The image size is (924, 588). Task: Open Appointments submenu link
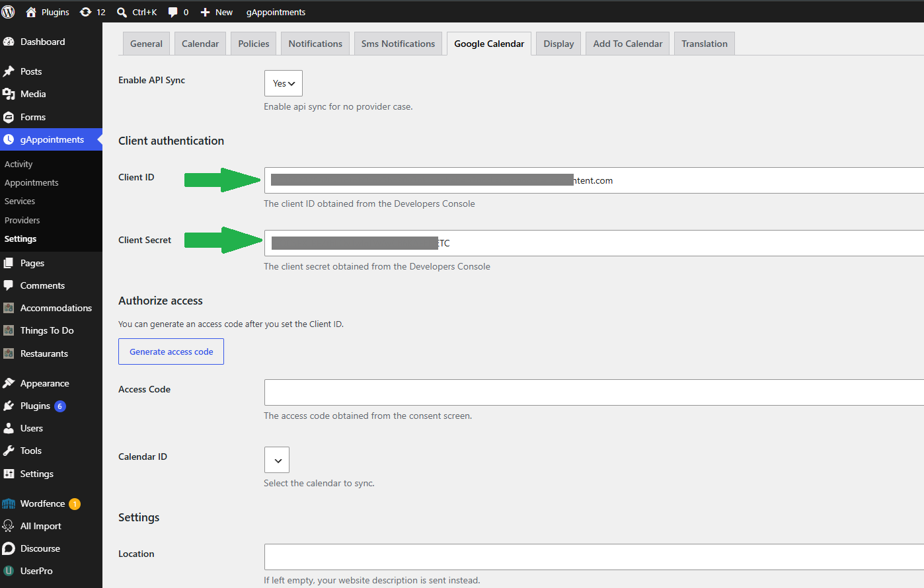tap(31, 182)
